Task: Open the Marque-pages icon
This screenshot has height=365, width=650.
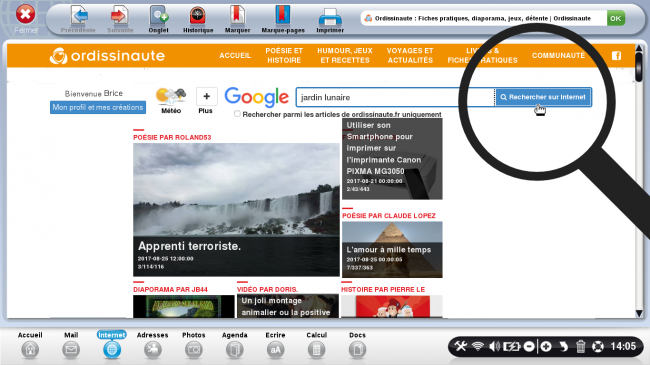Action: 282,15
